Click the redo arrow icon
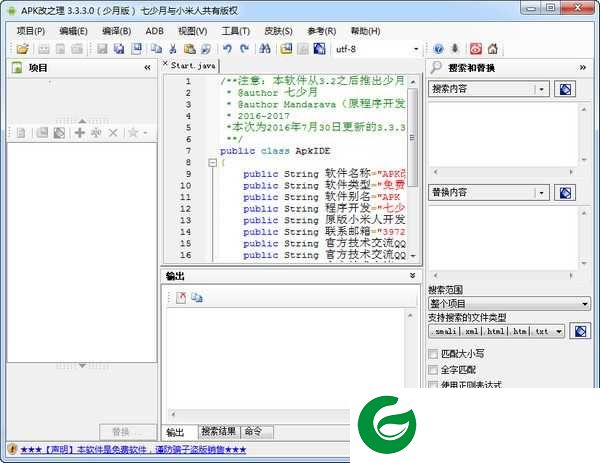This screenshot has width=600, height=463. (x=244, y=49)
